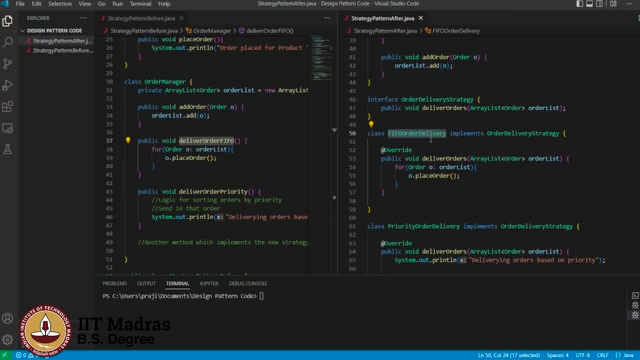Switch to the OUTPUT panel tab
The image size is (640, 360).
[x=146, y=283]
